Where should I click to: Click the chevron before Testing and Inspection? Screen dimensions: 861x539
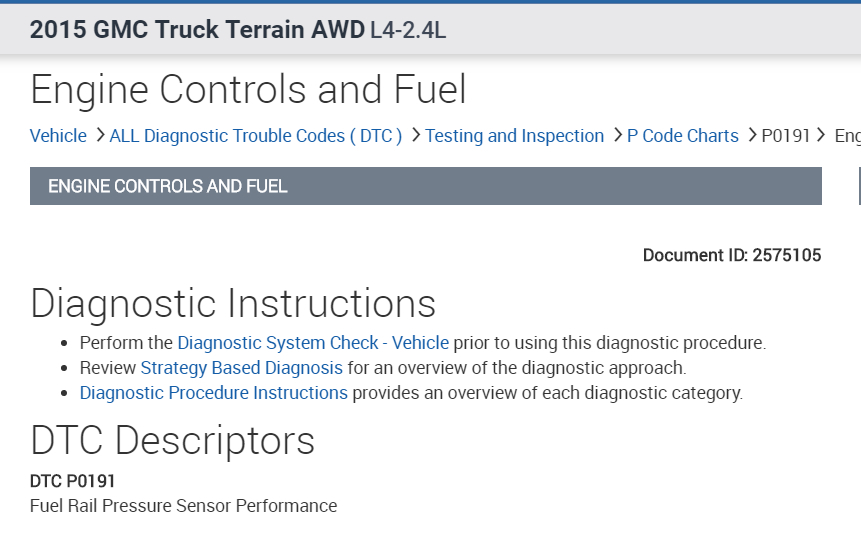tap(415, 135)
